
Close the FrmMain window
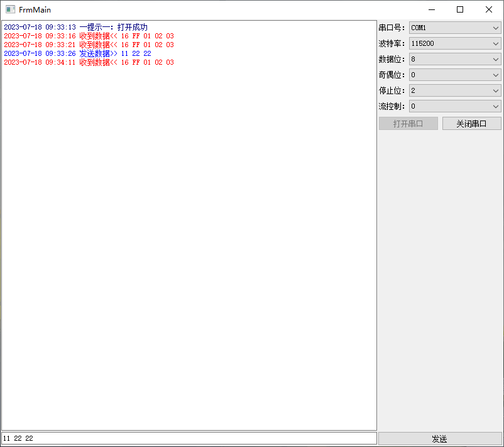click(488, 9)
